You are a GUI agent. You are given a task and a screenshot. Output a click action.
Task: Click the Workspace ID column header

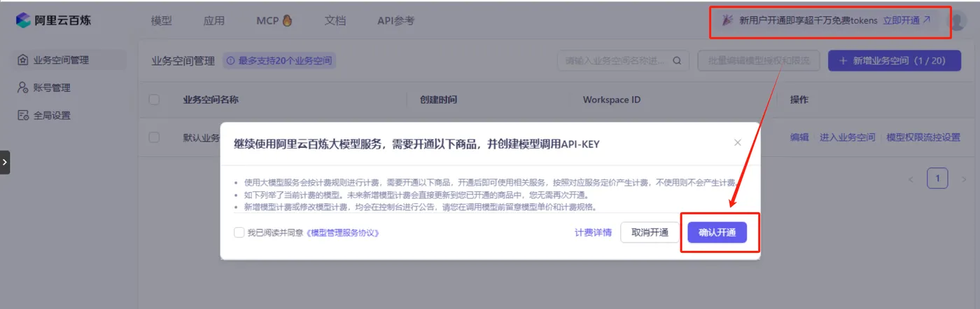click(612, 99)
